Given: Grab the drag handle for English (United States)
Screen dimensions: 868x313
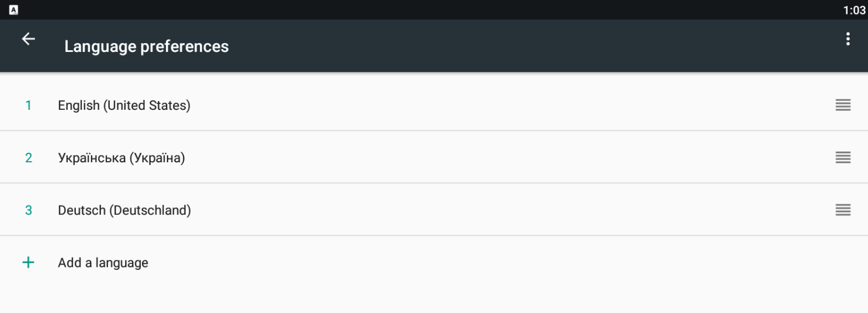Looking at the screenshot, I should coord(842,105).
